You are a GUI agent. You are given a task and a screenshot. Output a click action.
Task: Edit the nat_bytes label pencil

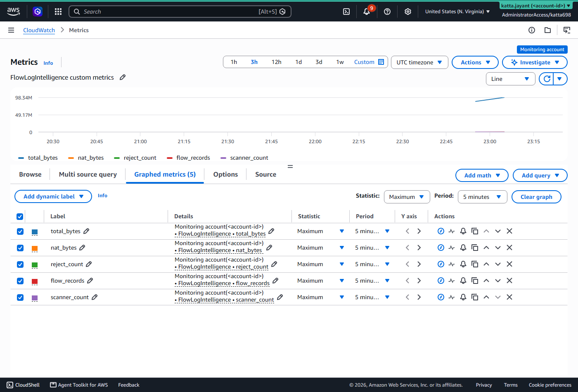point(82,248)
